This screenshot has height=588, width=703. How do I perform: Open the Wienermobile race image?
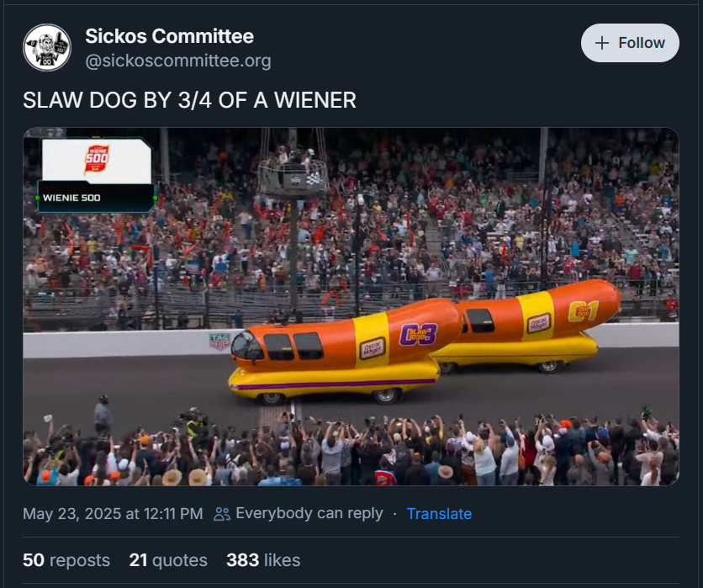click(x=351, y=306)
